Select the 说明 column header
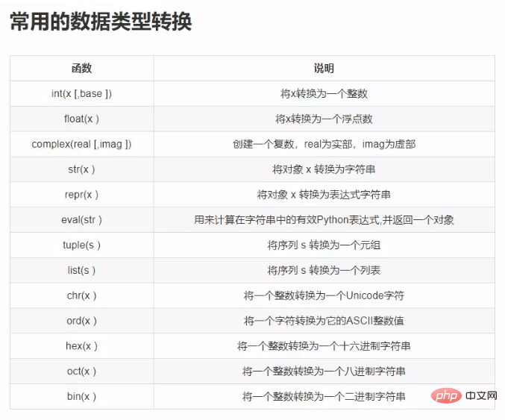The height and width of the screenshot is (420, 505). coord(324,69)
